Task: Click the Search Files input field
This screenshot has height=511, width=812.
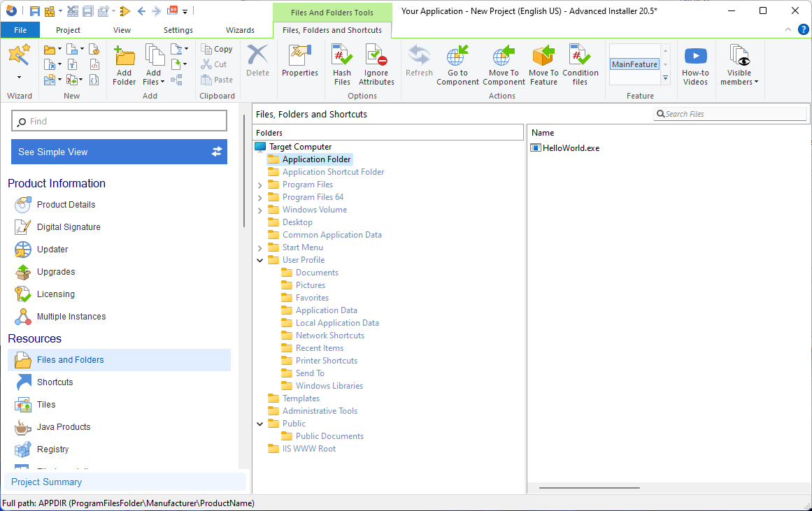Action: tap(730, 114)
